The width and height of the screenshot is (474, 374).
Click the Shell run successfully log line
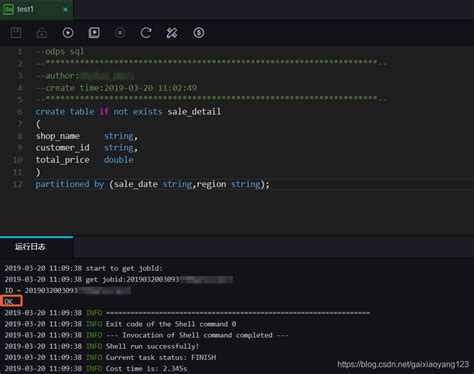coord(102,346)
